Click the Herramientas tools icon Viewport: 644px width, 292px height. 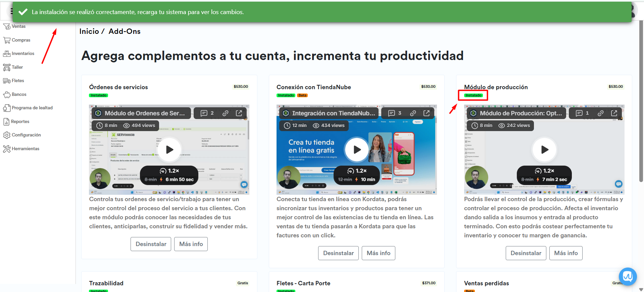7,149
